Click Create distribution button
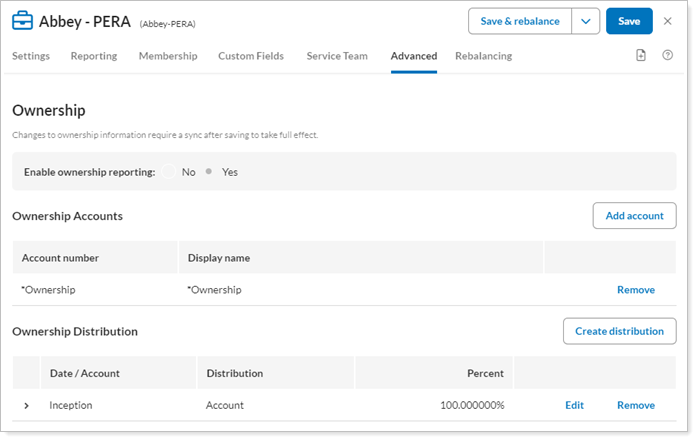The image size is (697, 441). coord(619,331)
